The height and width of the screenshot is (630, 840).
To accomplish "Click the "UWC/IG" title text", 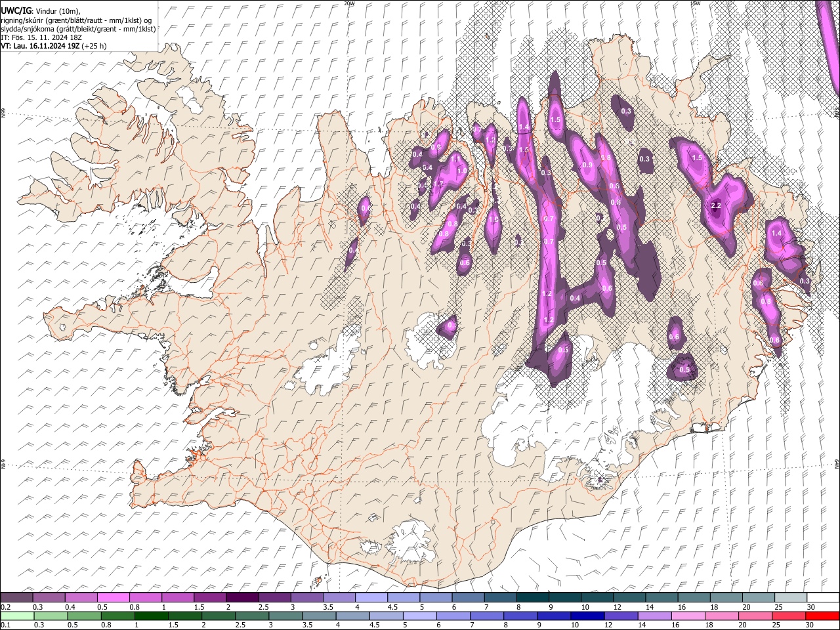I will (x=16, y=11).
